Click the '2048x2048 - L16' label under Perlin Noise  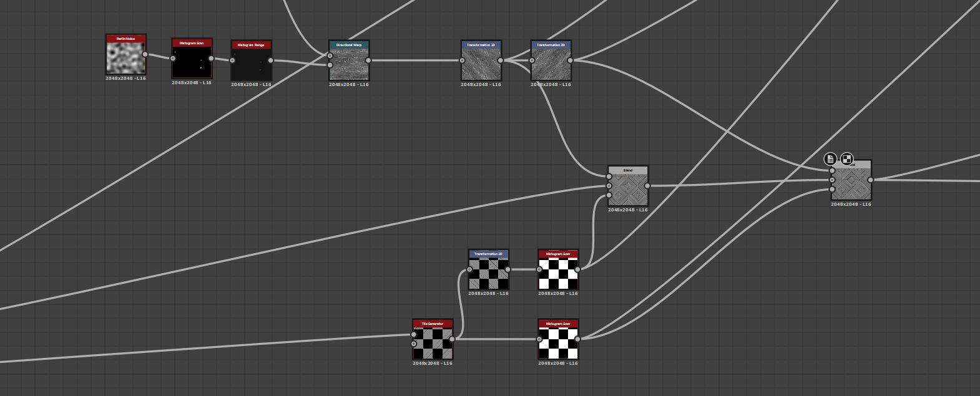click(125, 79)
